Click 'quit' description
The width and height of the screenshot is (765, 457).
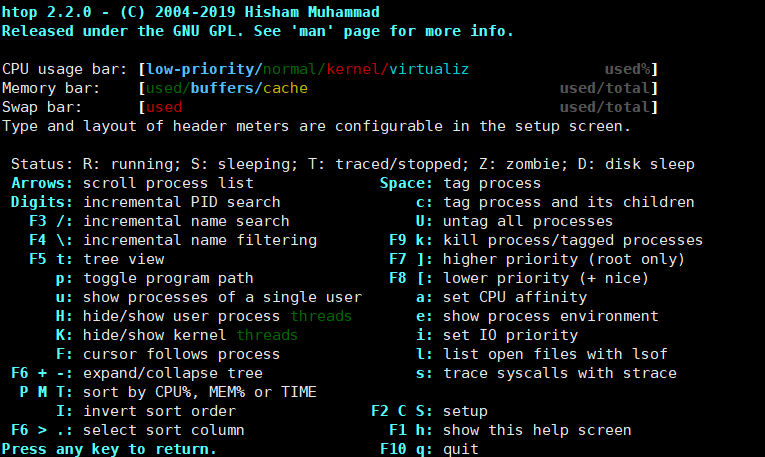[x=461, y=449]
